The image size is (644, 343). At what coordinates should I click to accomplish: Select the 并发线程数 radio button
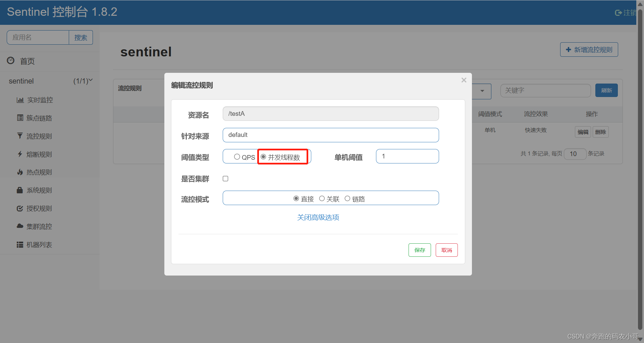click(x=263, y=157)
